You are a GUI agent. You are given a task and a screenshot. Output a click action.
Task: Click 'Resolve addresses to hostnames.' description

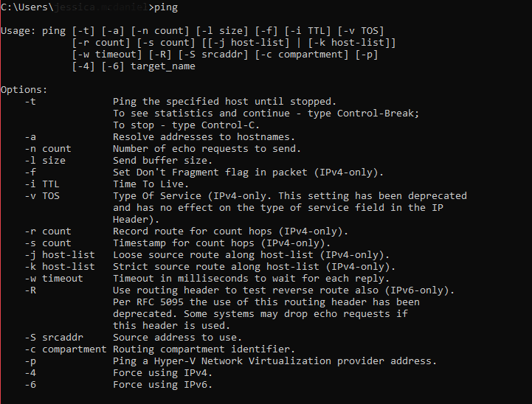[x=204, y=137]
